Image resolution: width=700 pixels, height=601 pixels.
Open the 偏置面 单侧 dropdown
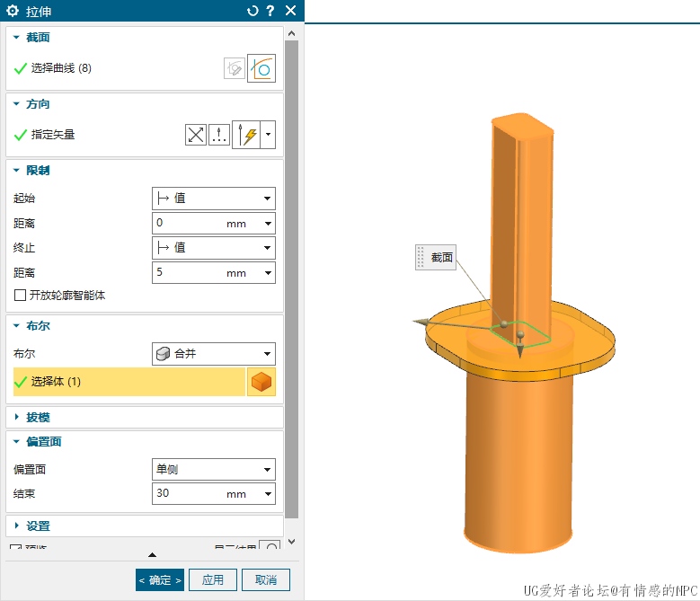[x=214, y=469]
